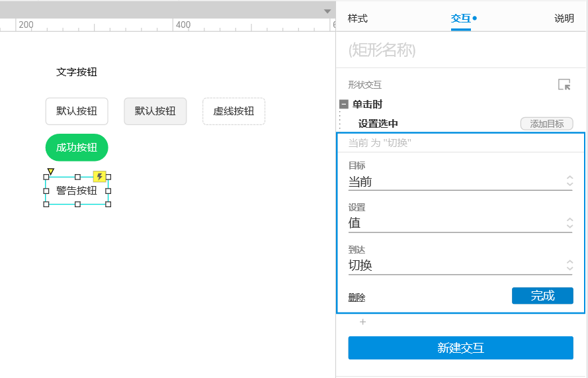Click the yellow lightning interaction badge
This screenshot has height=378, width=588.
pyautogui.click(x=100, y=176)
